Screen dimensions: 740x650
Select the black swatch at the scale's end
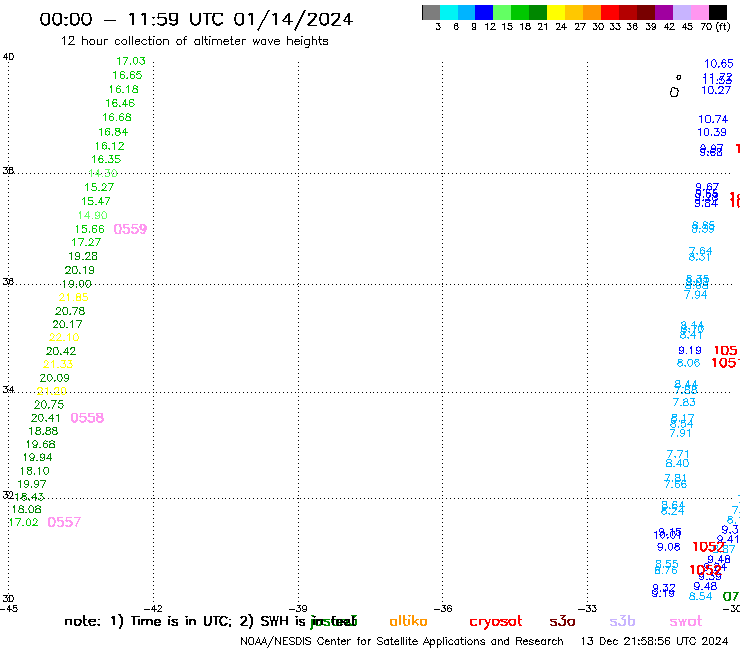pos(718,12)
